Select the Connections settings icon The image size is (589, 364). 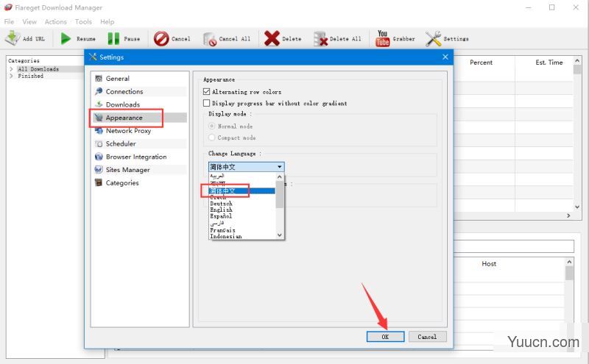pyautogui.click(x=99, y=91)
